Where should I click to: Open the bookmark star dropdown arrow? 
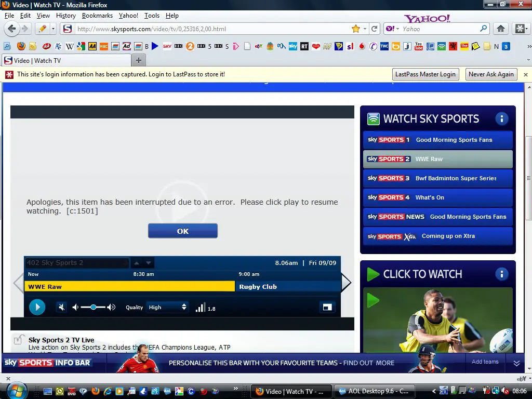tap(365, 29)
